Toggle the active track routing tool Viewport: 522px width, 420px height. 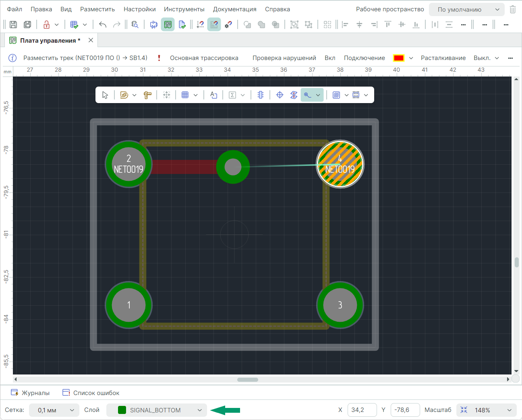coord(308,95)
